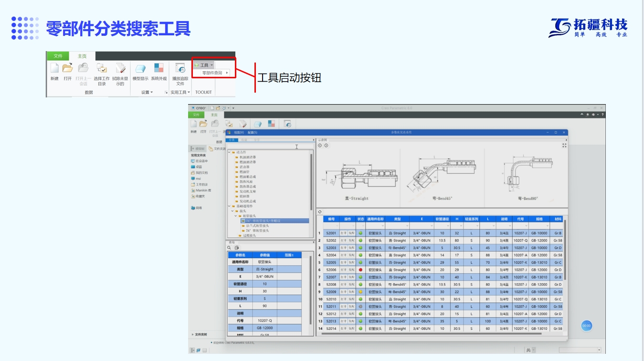This screenshot has width=644, height=361.
Task: Click 新建 icon in the enlarged ribbon callout
Action: [54, 68]
